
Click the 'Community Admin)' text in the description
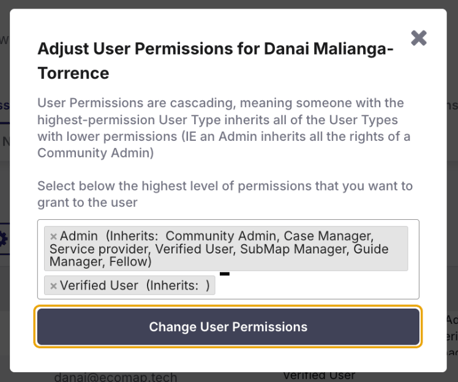[x=96, y=153]
